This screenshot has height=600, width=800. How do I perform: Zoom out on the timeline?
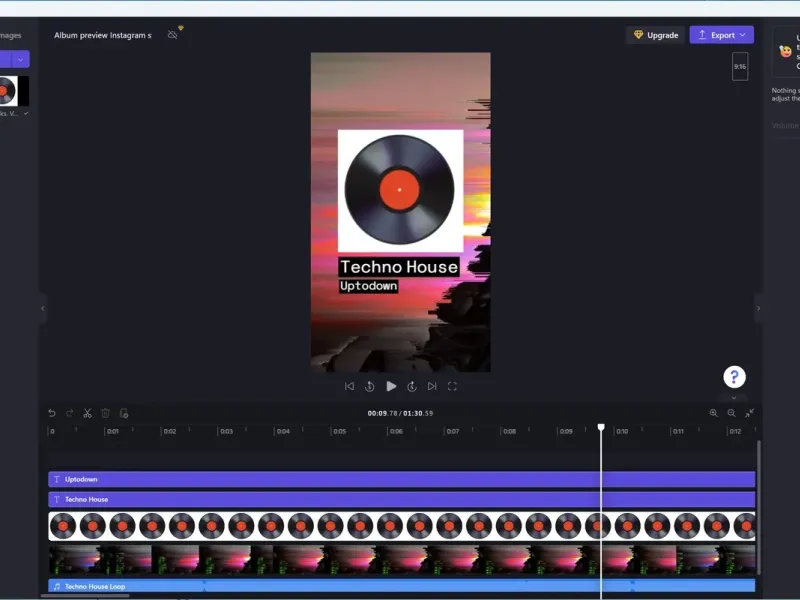coord(731,413)
